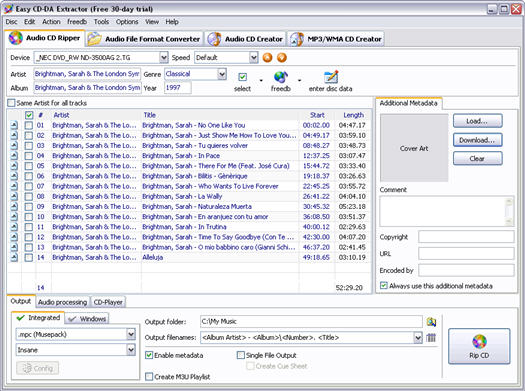
Task: Click the Comment box scrollbar
Action: (509, 212)
